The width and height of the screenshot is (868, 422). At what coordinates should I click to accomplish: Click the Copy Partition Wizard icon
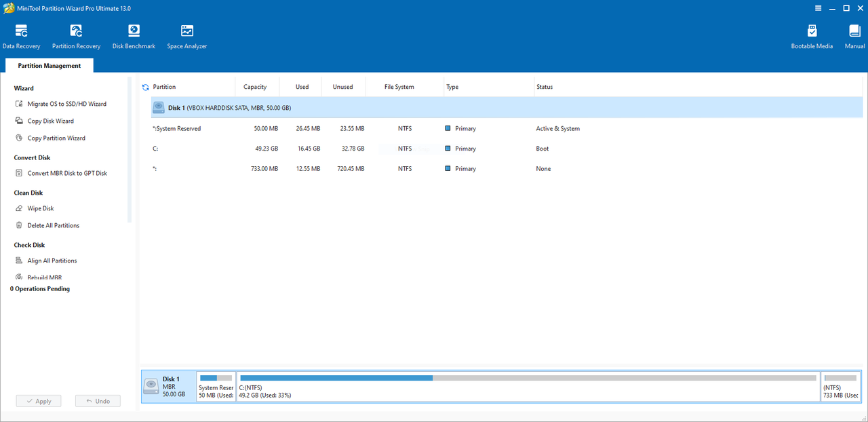pos(20,138)
